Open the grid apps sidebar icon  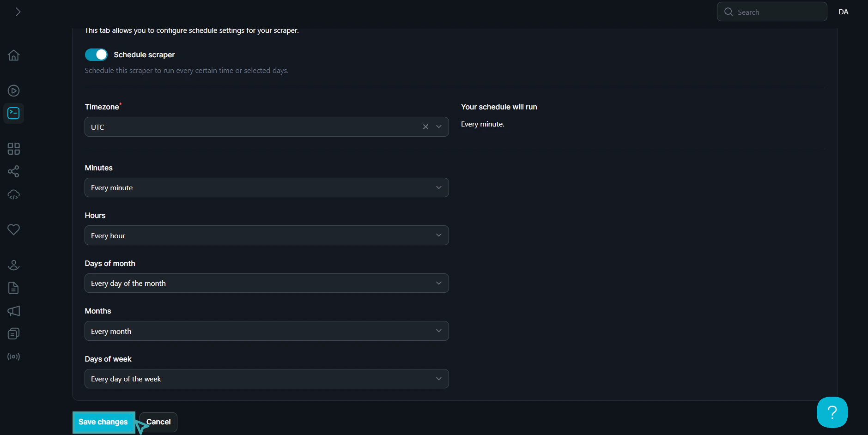13,149
